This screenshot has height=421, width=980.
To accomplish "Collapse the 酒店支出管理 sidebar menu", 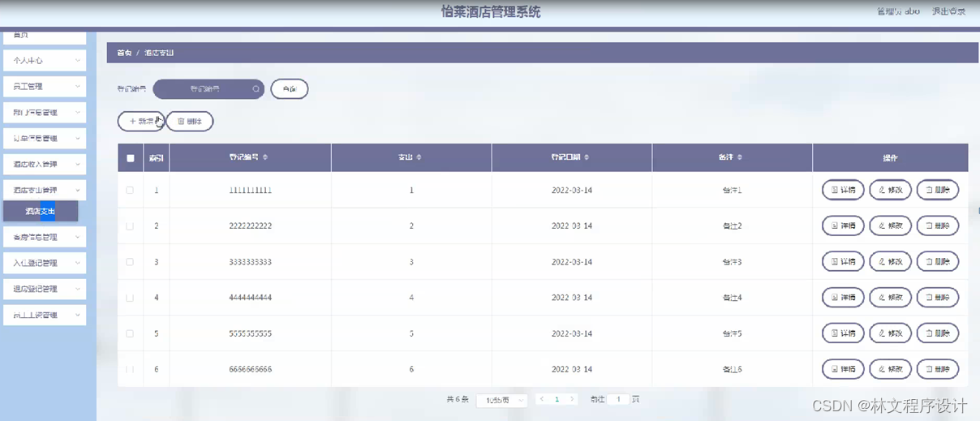I will coord(45,190).
